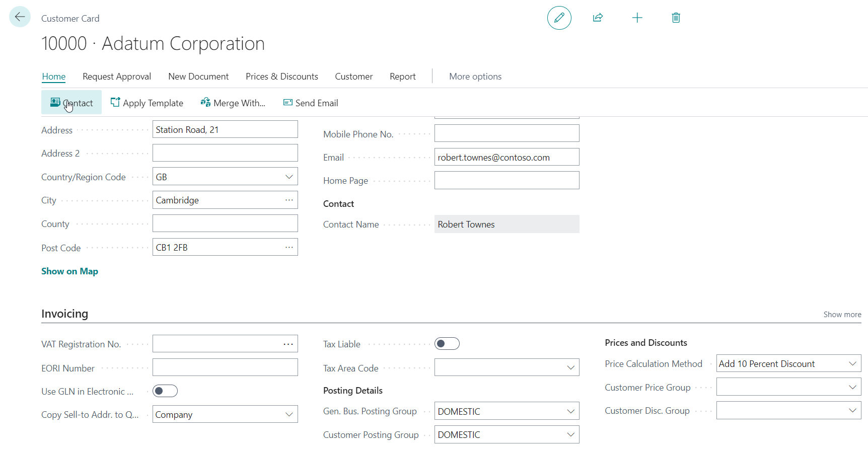The height and width of the screenshot is (450, 868).
Task: Click the Customer Card breadcrumb text
Action: (70, 19)
